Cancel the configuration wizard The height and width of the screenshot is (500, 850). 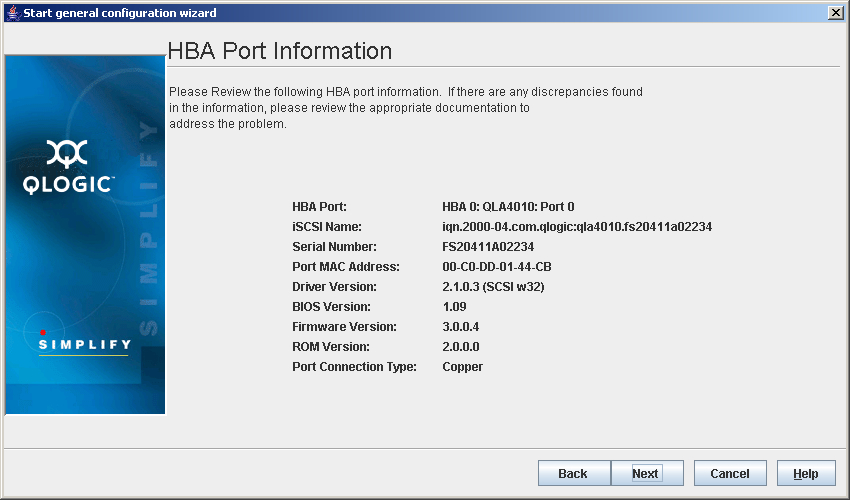(x=729, y=473)
